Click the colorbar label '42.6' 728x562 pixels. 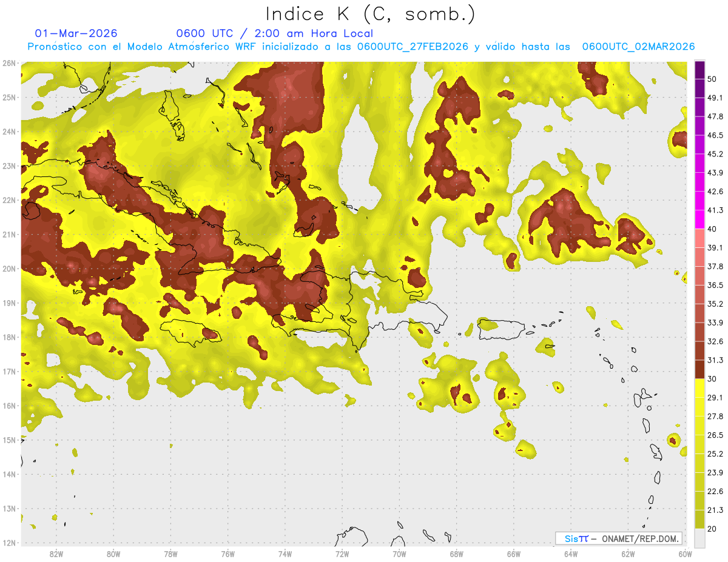coord(715,191)
